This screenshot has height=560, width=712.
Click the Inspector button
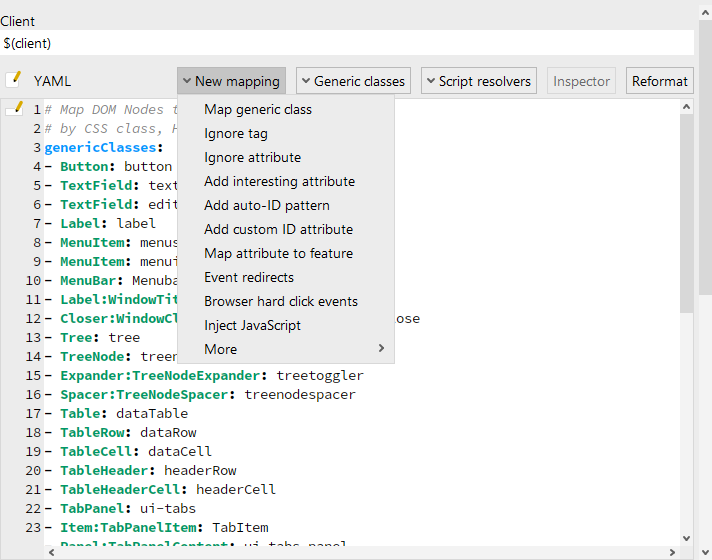pos(581,81)
